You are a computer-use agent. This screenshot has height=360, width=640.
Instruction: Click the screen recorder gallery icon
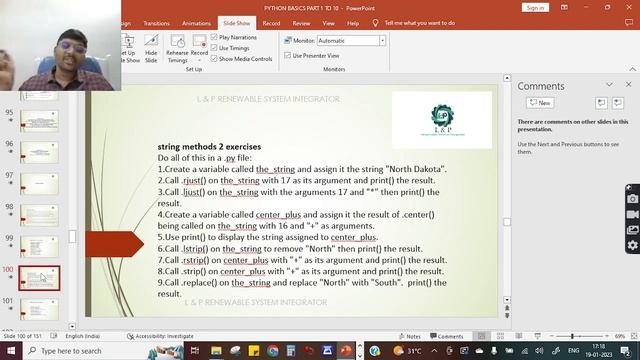pos(633,230)
